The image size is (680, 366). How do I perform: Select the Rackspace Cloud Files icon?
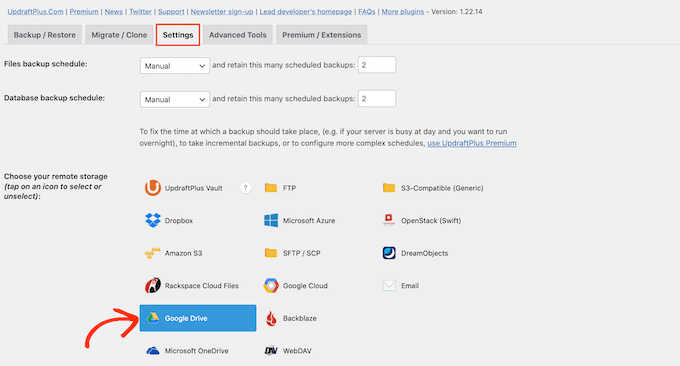click(x=153, y=285)
